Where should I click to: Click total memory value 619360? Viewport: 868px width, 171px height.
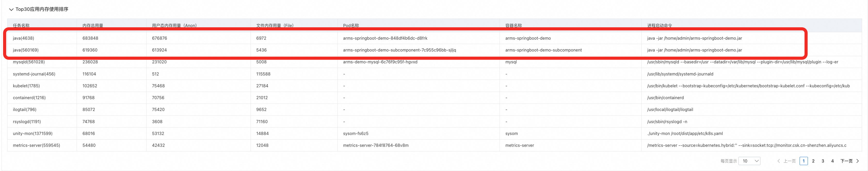(x=90, y=50)
